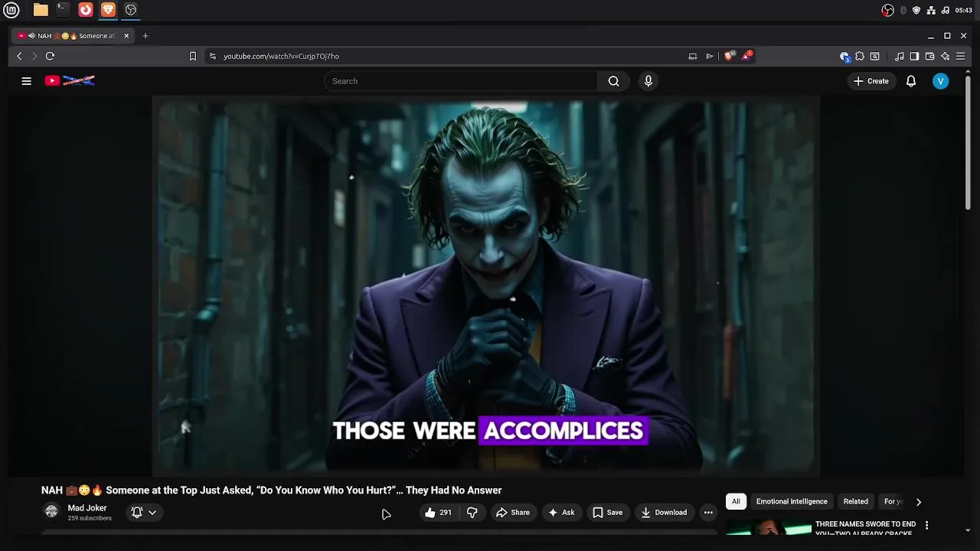
Task: Select the All filter chip
Action: tap(736, 501)
